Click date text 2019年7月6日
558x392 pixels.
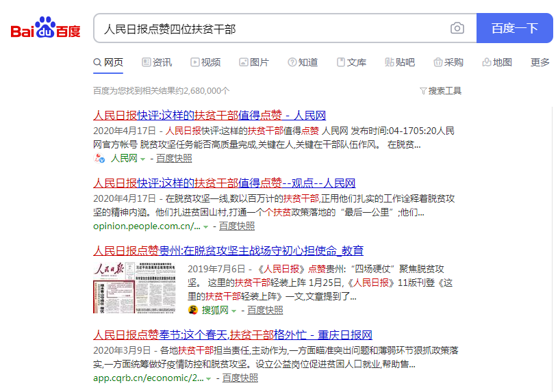point(217,269)
